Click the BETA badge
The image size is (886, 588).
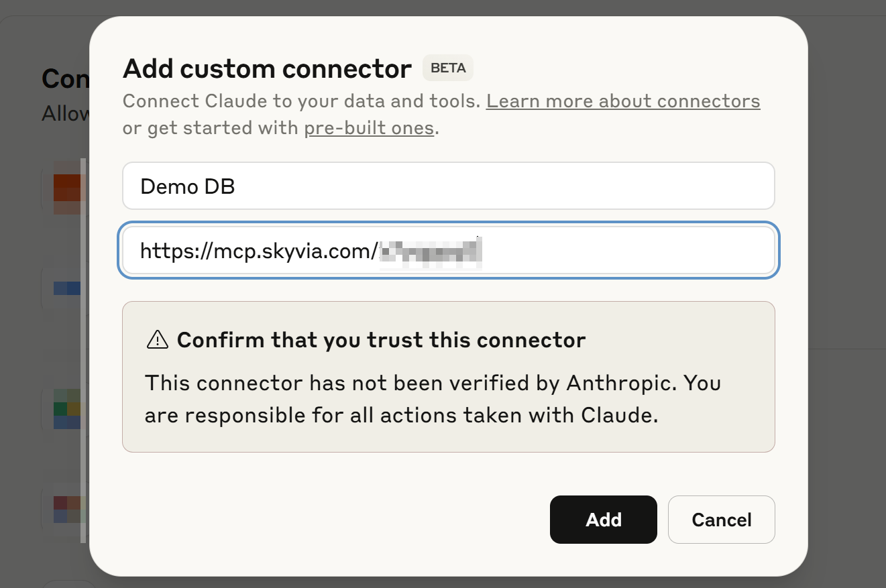coord(448,68)
